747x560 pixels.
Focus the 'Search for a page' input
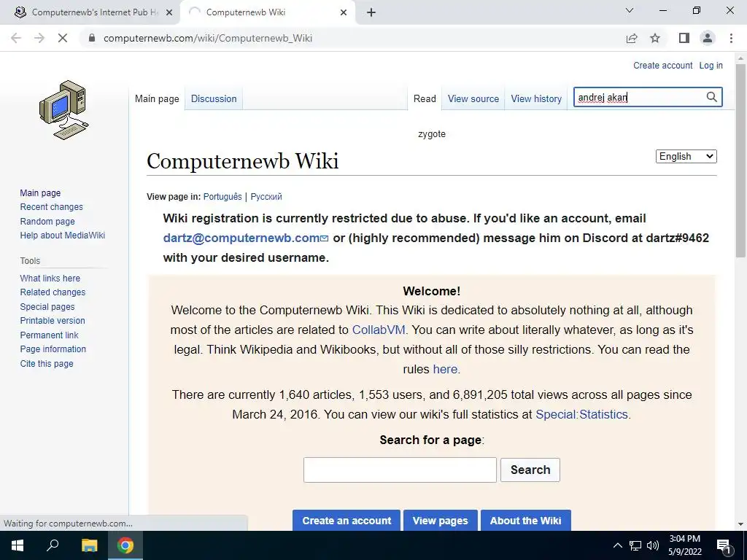point(400,470)
